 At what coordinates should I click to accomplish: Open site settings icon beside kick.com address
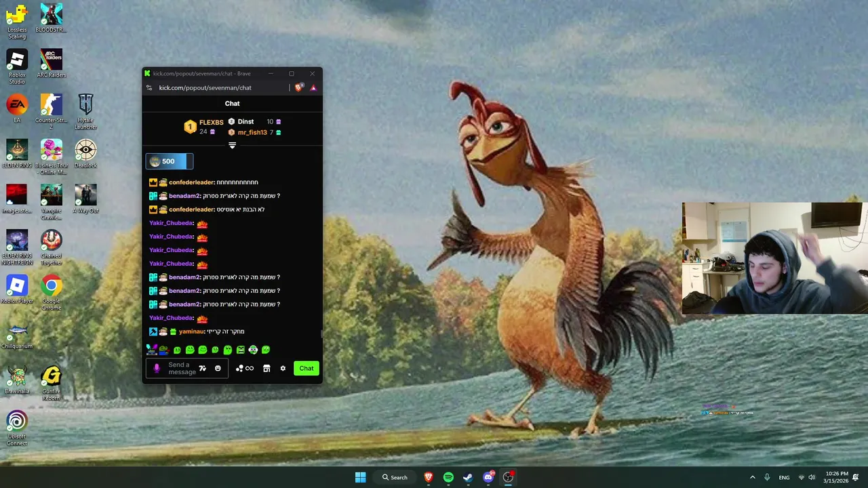(149, 87)
